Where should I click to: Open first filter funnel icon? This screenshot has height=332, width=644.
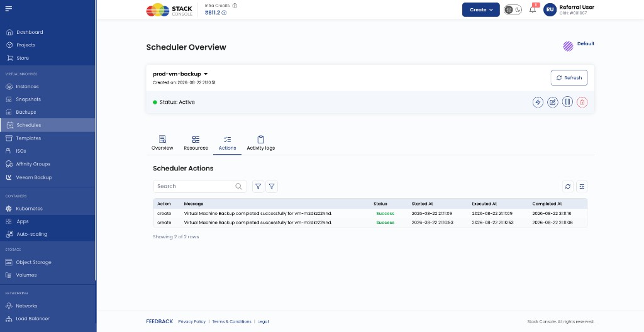coord(258,187)
